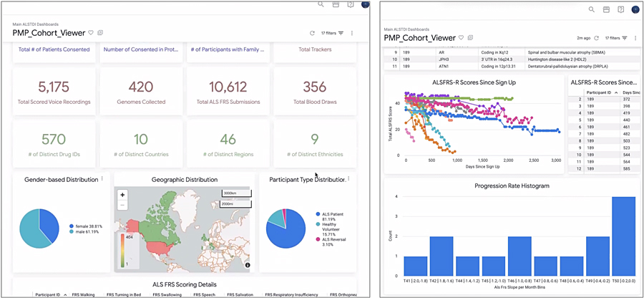Select the tallest T50 histogram bar
The width and height of the screenshot is (644, 298).
pyautogui.click(x=623, y=236)
